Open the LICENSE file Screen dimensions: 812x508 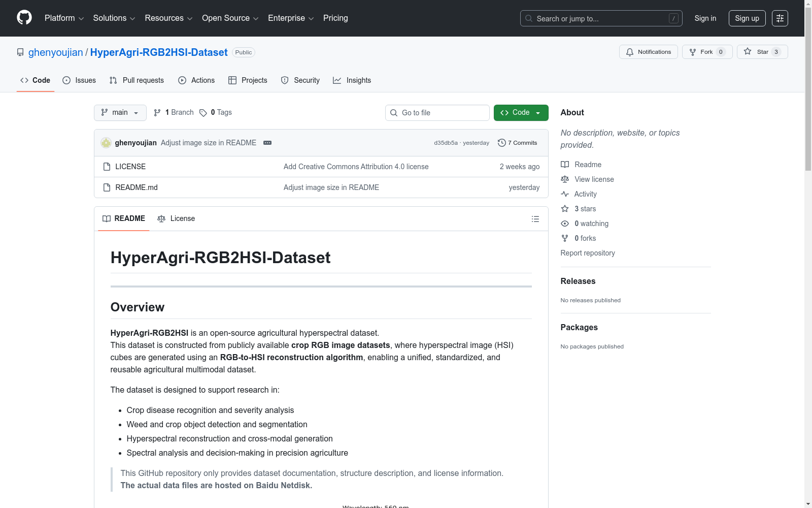pyautogui.click(x=130, y=167)
